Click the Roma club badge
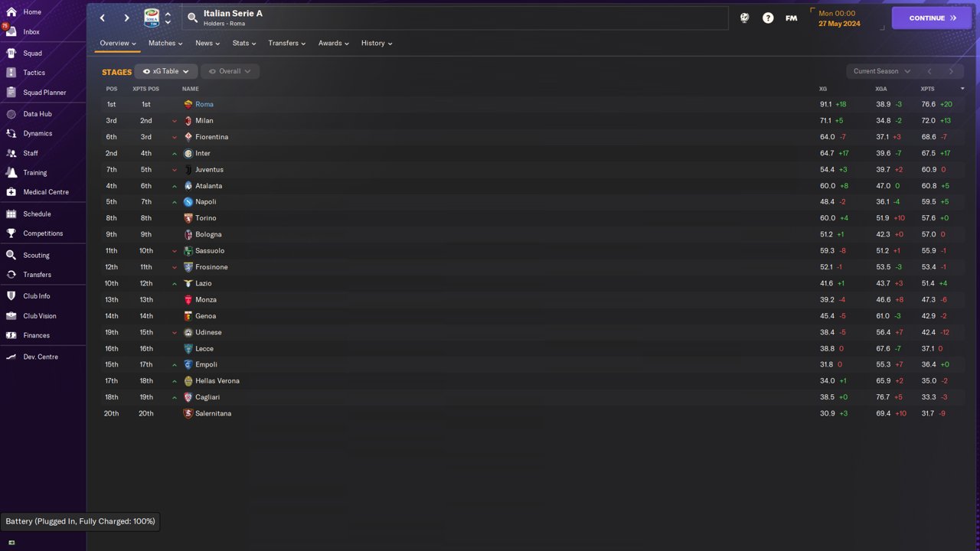Viewport: 980px width, 551px height. [188, 104]
